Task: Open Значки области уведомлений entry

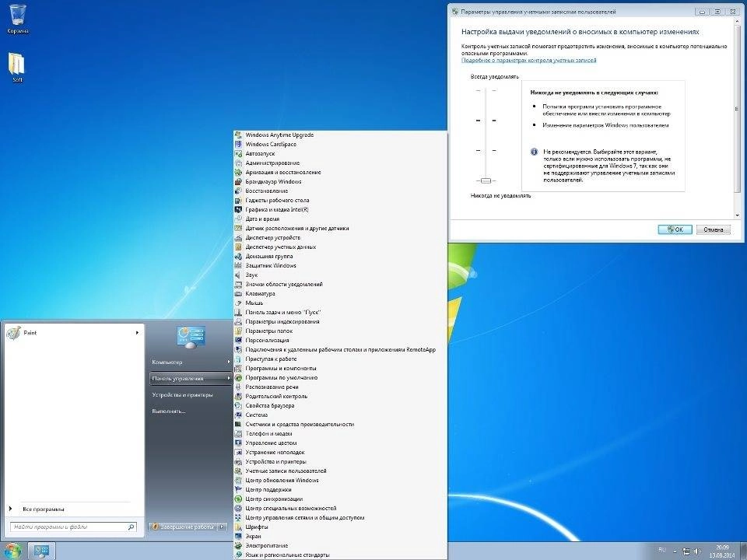Action: (284, 285)
